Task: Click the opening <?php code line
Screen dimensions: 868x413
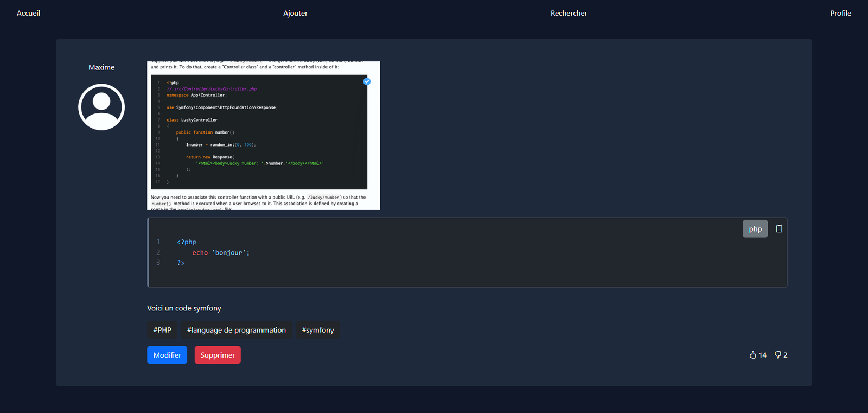Action: coord(187,242)
